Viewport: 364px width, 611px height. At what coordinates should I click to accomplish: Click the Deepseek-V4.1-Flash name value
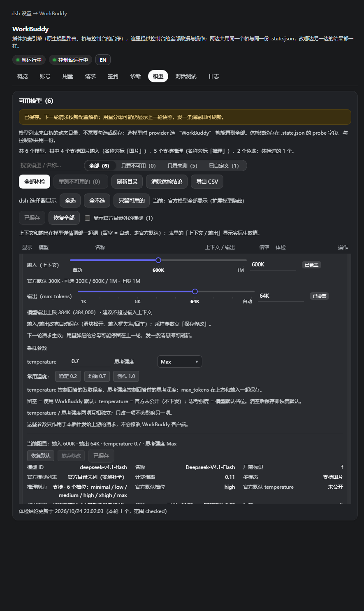coord(210,467)
